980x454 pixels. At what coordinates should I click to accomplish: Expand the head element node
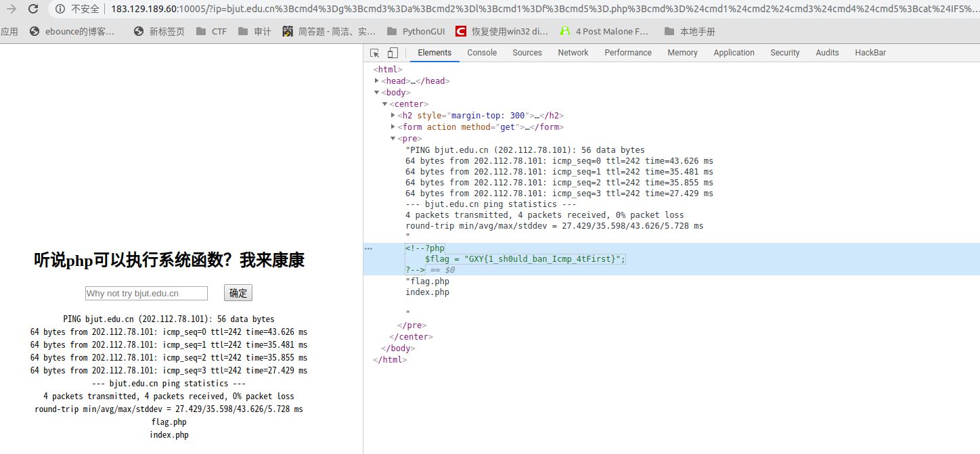click(376, 81)
